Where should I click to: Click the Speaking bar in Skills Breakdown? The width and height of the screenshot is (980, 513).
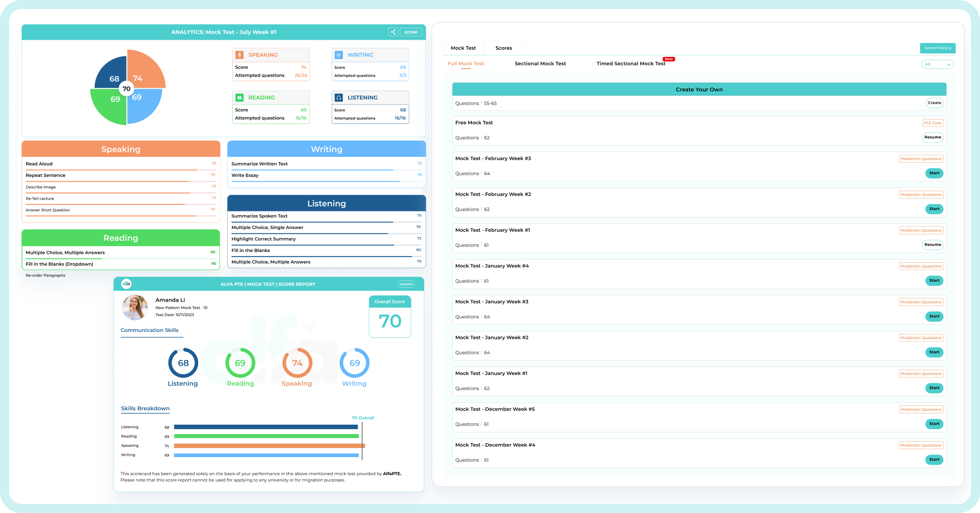pos(269,446)
